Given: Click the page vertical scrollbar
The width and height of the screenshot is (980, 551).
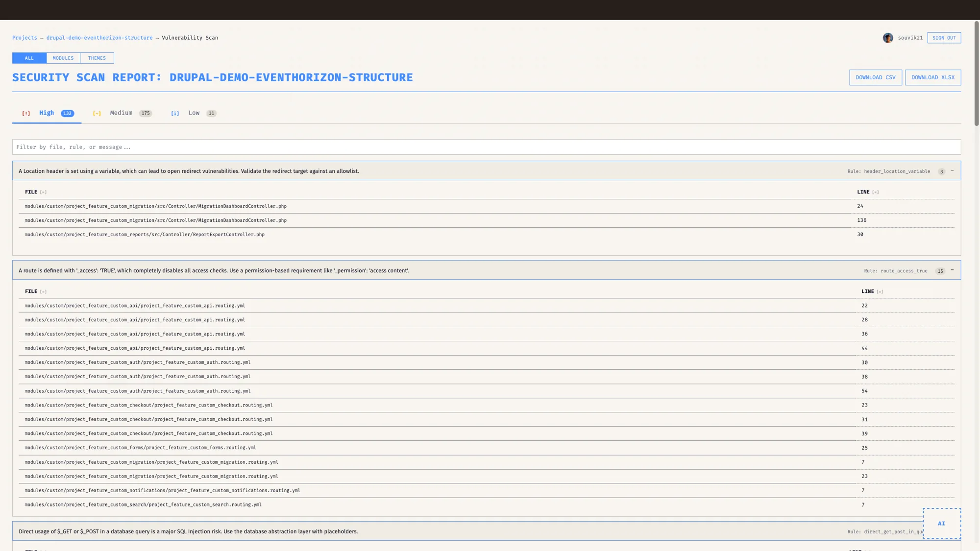Looking at the screenshot, I should pos(977,73).
